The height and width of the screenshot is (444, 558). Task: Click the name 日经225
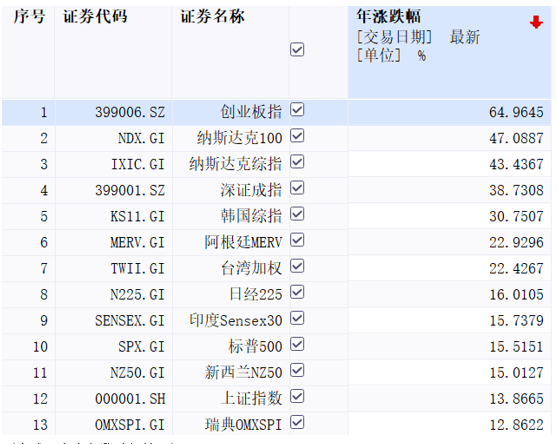[x=256, y=295]
